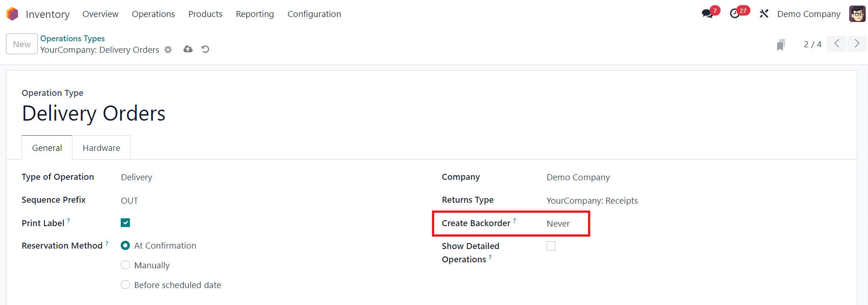Discard changes with the undo icon
This screenshot has width=868, height=305.
click(x=205, y=49)
